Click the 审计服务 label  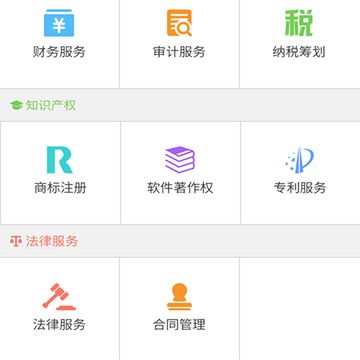(x=179, y=52)
